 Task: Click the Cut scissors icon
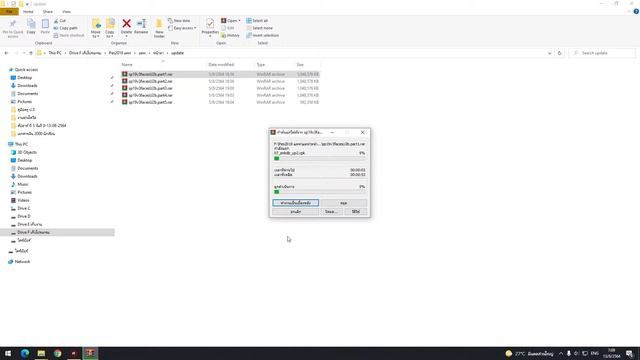point(60,20)
